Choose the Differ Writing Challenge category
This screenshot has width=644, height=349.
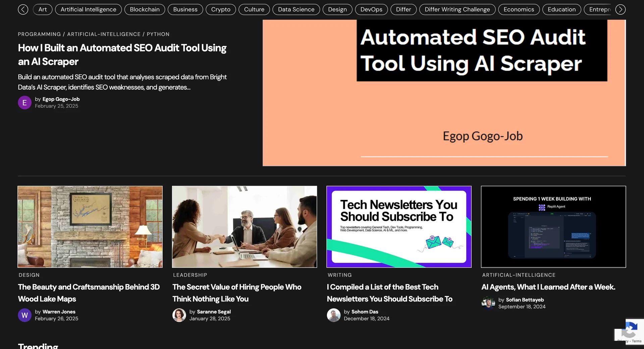pyautogui.click(x=457, y=9)
